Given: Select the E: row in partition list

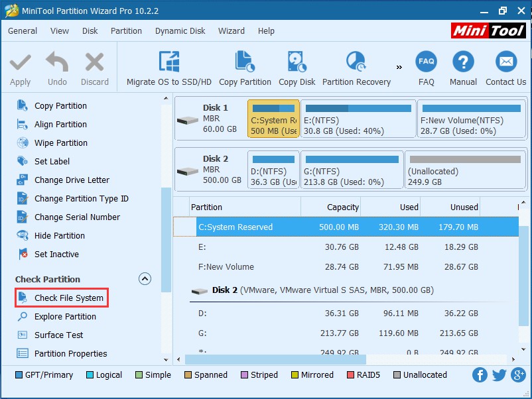Looking at the screenshot, I should pyautogui.click(x=346, y=247).
